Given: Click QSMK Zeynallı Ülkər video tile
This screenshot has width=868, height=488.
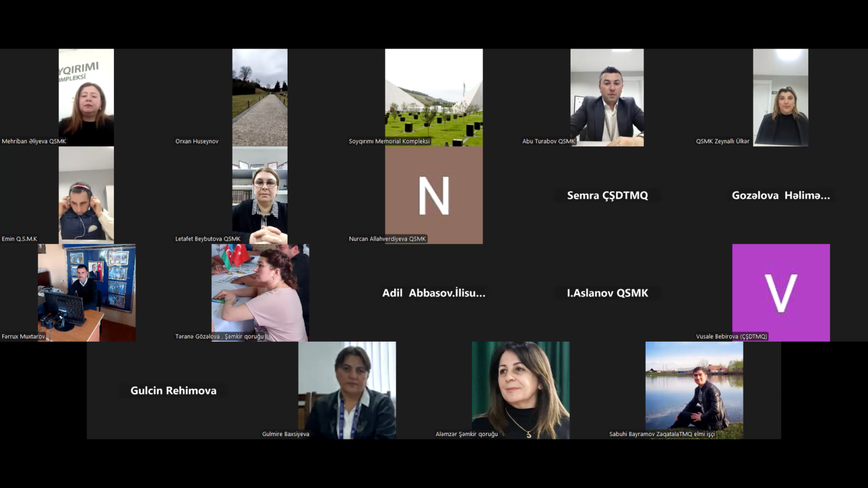Looking at the screenshot, I should [x=781, y=97].
